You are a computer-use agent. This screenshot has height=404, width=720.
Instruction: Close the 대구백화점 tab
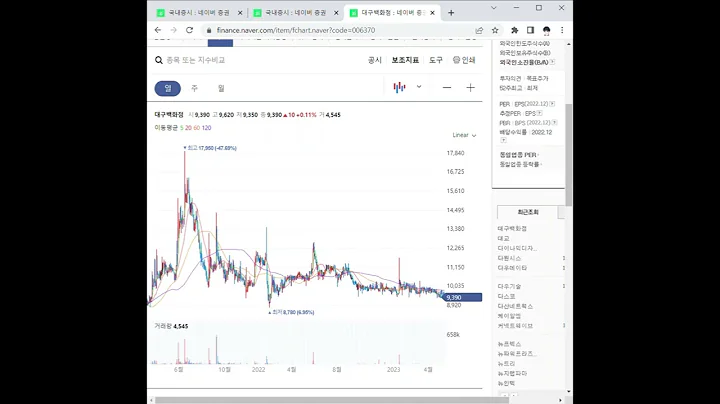[x=432, y=13]
